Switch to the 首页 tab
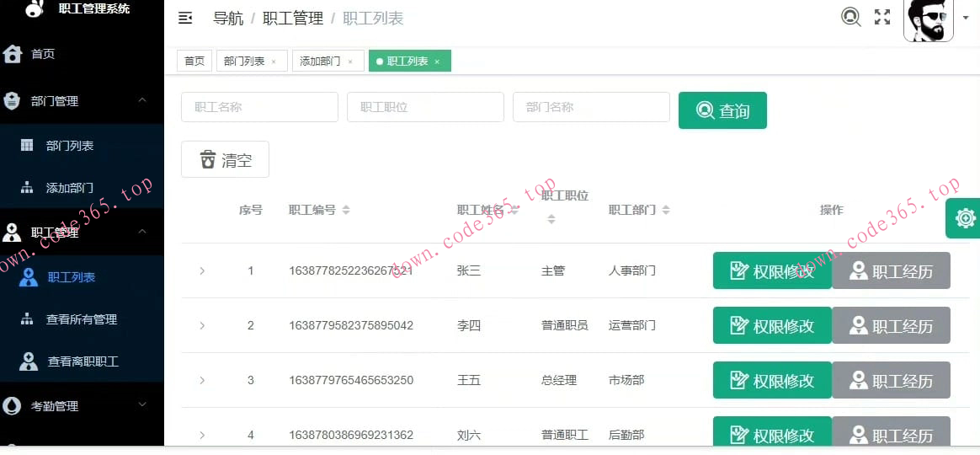Screen dimensions: 980x455 click(x=194, y=62)
